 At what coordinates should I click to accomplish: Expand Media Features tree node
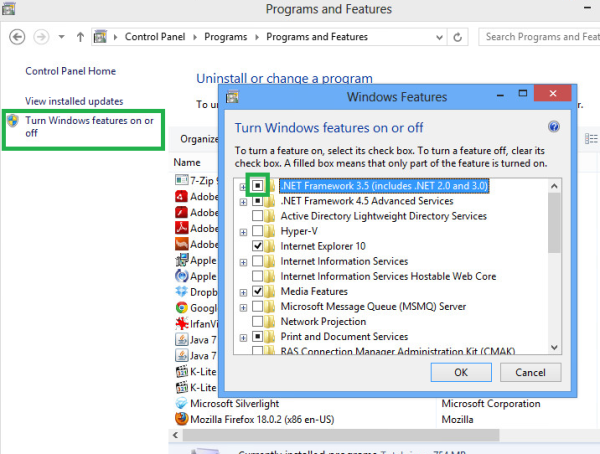tap(243, 292)
